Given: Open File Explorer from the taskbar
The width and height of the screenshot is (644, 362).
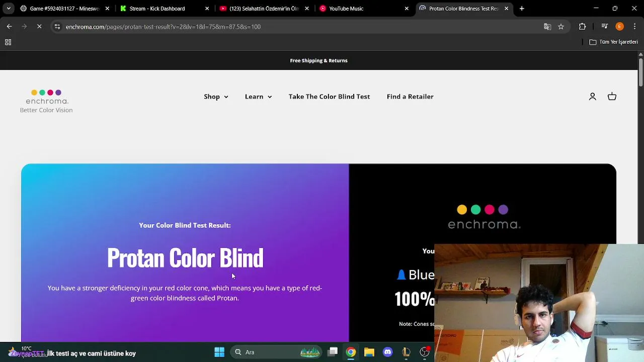Looking at the screenshot, I should pyautogui.click(x=369, y=352).
